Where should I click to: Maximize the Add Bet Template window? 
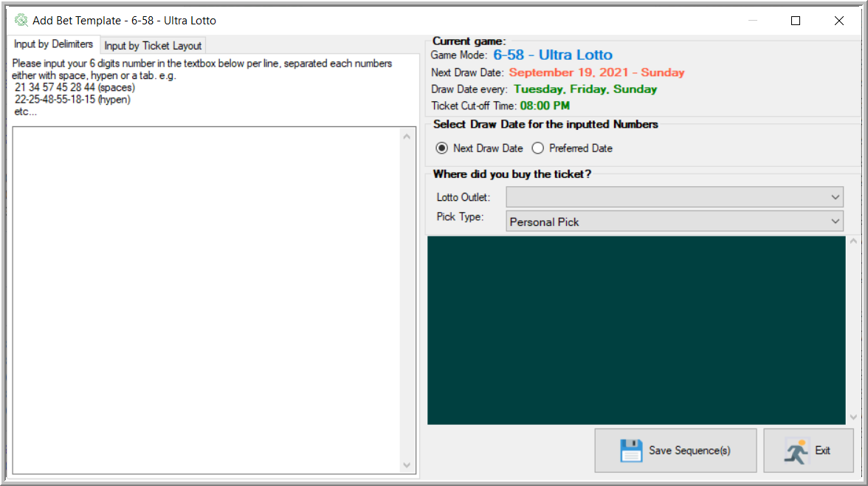pyautogui.click(x=796, y=21)
